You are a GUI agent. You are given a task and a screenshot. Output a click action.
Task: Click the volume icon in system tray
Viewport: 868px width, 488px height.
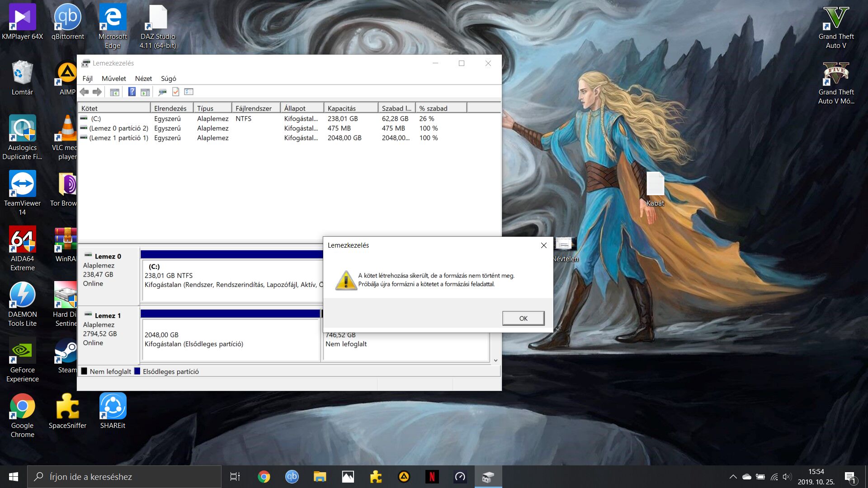coord(787,477)
